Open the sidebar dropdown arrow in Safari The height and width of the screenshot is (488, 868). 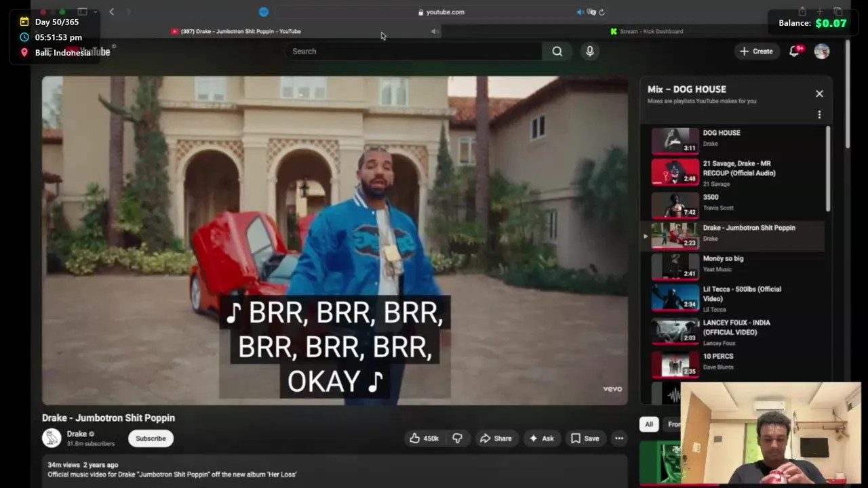point(95,12)
